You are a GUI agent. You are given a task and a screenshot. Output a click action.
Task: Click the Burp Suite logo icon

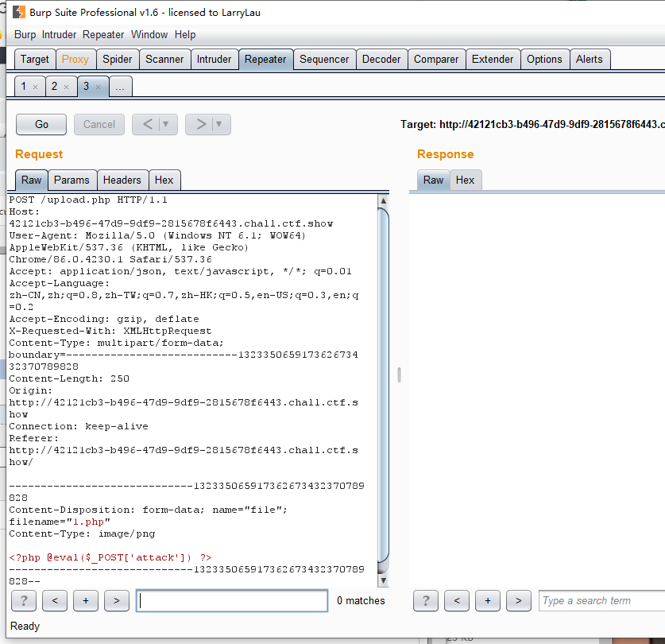(x=18, y=12)
